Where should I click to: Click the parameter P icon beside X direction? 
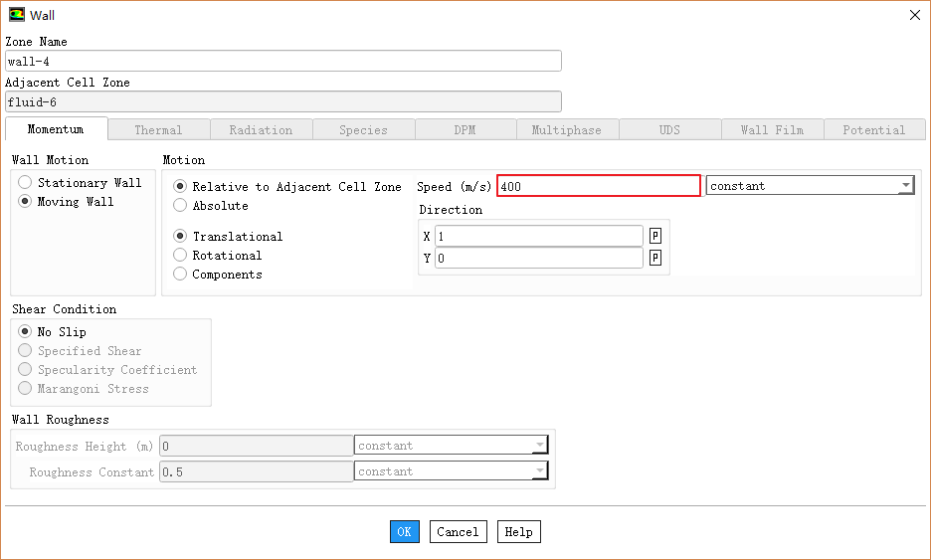click(x=655, y=236)
